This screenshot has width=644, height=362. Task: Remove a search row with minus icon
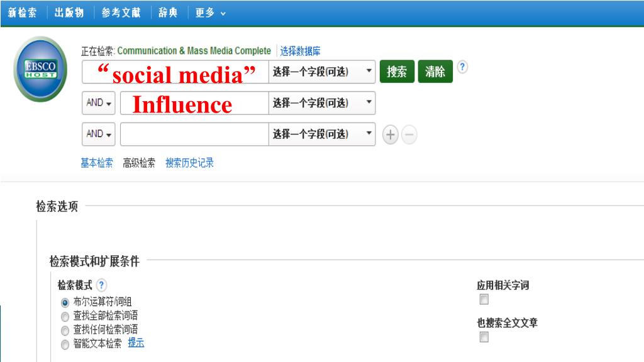click(409, 134)
